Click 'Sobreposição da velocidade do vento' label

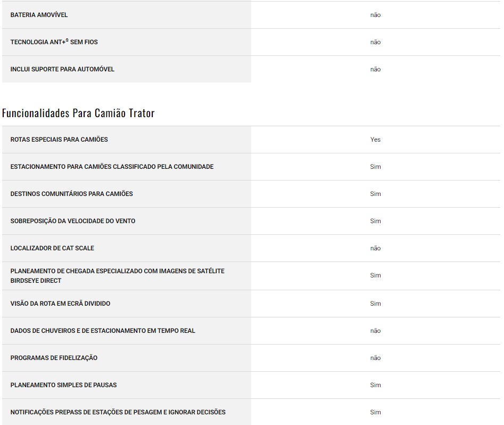coord(72,221)
